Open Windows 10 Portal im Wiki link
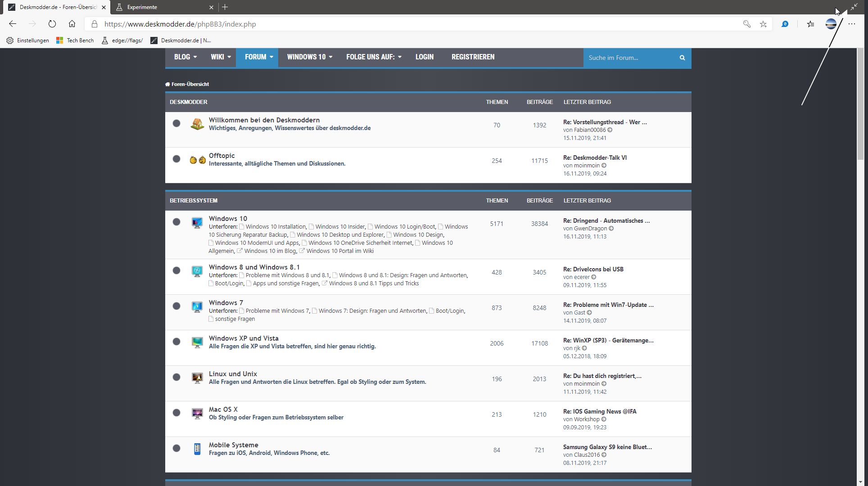This screenshot has width=868, height=486. click(340, 251)
